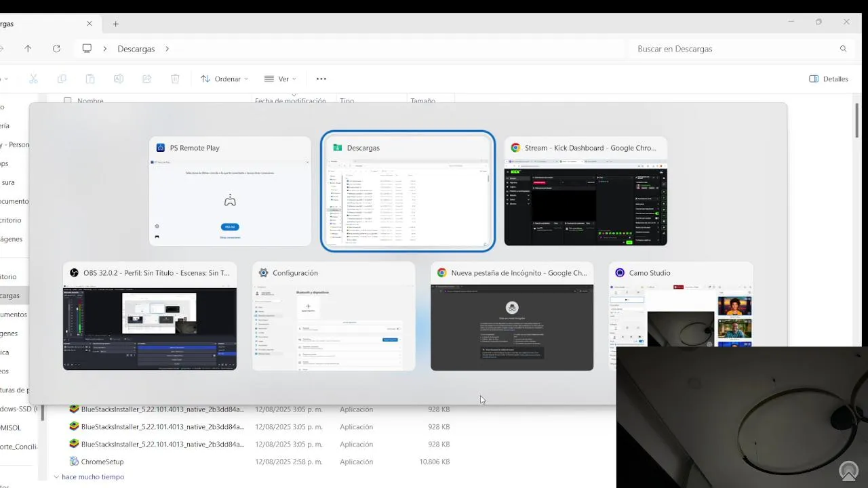The image size is (868, 488).
Task: Open the Ordenar sort dropdown
Action: click(224, 79)
